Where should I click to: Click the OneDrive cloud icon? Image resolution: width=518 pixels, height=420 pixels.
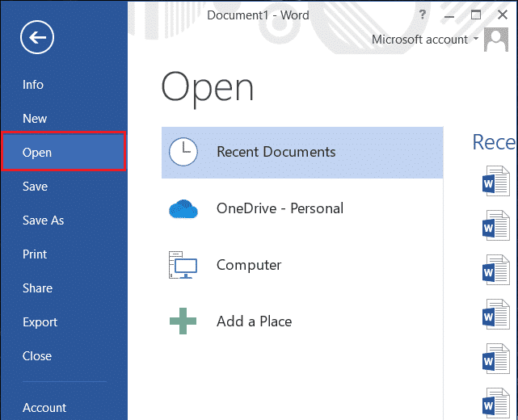coord(183,208)
